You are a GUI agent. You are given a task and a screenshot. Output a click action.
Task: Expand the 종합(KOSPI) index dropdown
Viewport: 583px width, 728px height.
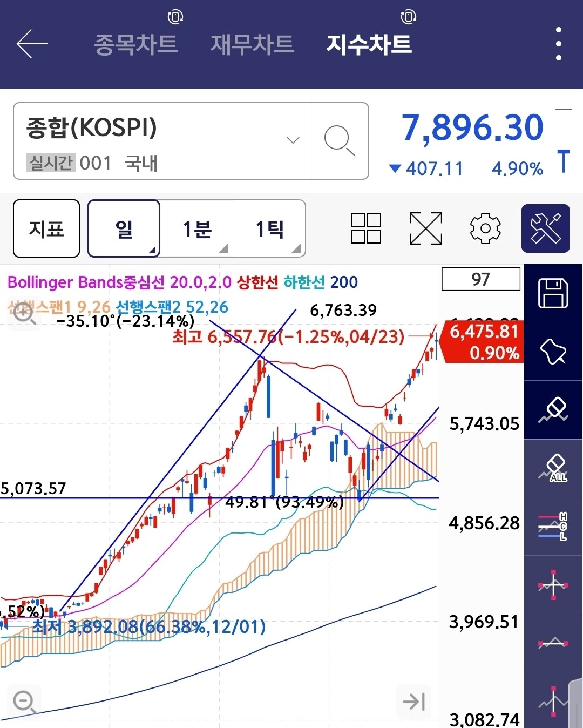click(162, 141)
